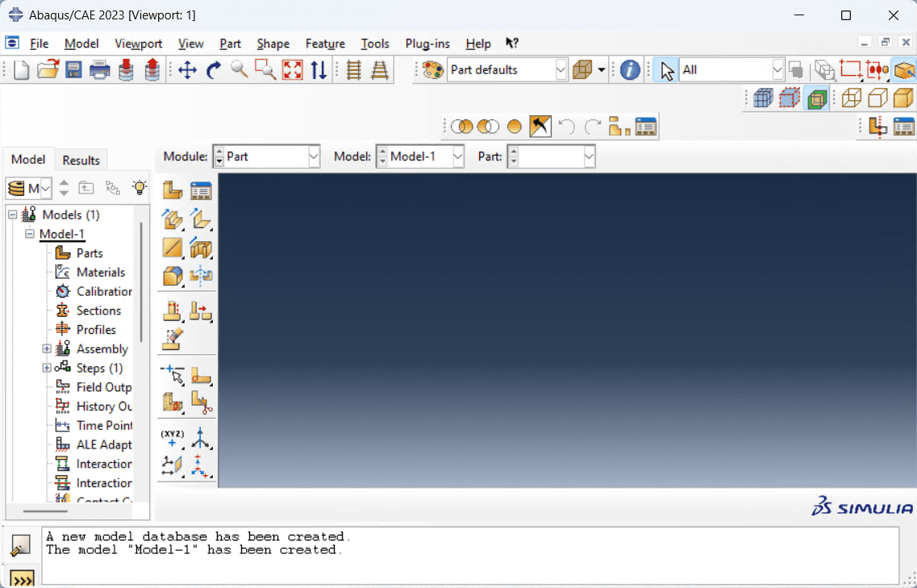This screenshot has width=917, height=588.
Task: Open the color code palette dialog
Action: 433,70
